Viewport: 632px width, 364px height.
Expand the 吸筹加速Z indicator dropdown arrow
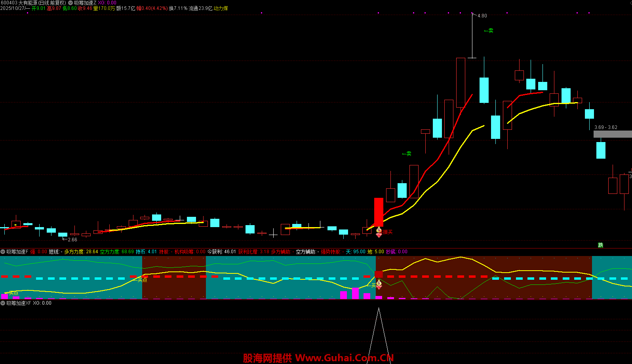tap(70, 3)
